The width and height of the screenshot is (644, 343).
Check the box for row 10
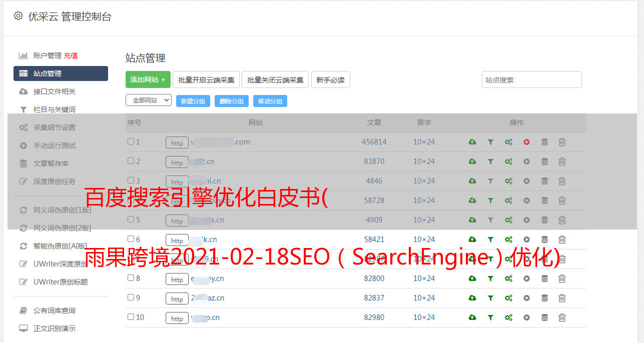(x=131, y=317)
